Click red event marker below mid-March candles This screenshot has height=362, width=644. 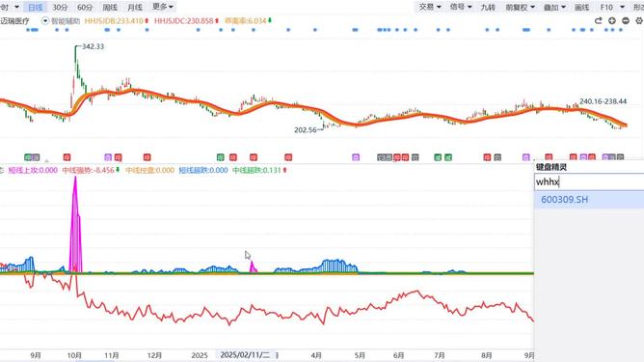(288, 157)
